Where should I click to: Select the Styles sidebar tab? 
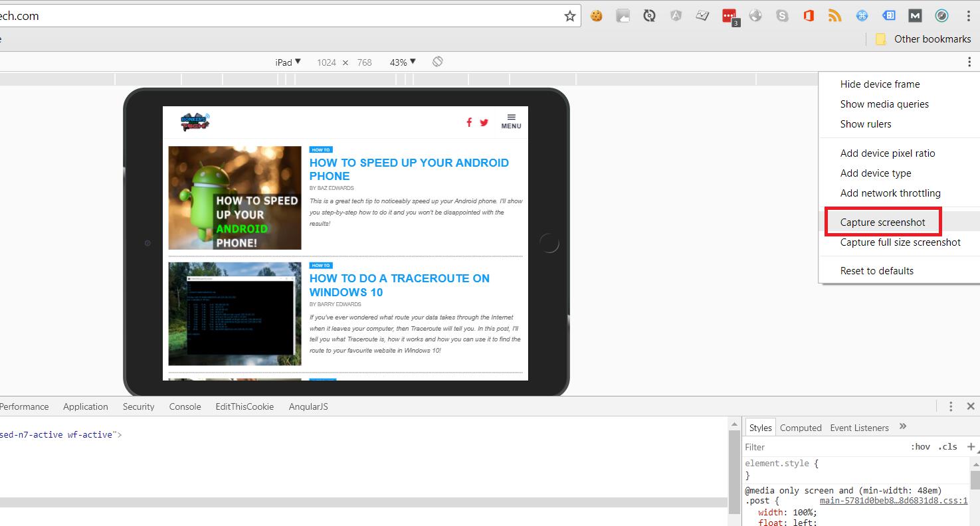click(760, 428)
